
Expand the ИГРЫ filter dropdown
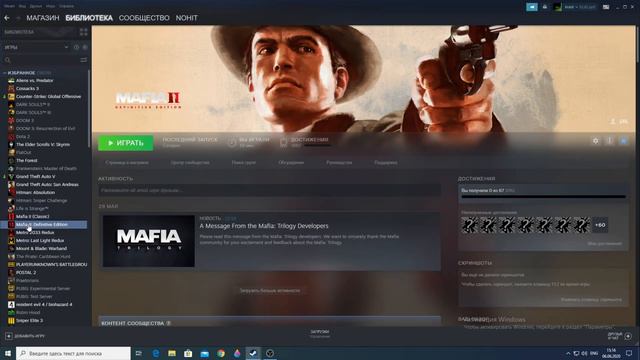point(36,47)
